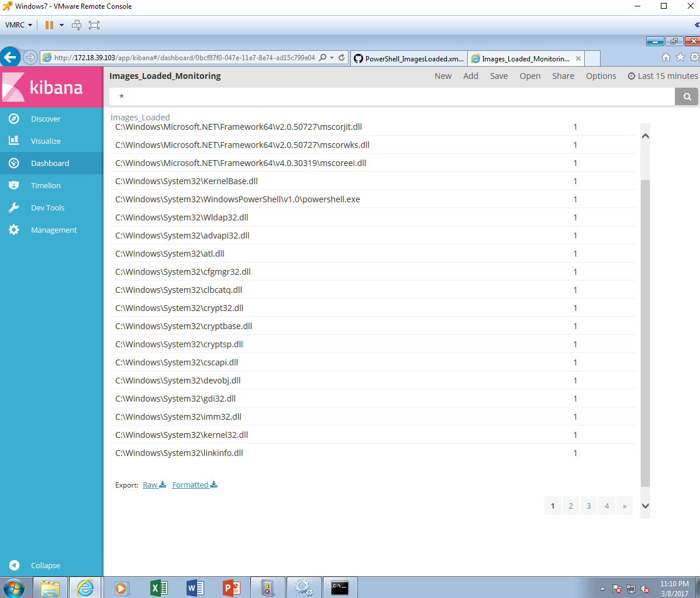Viewport: 700px width, 598px height.
Task: Click the Images_Loaded panel title
Action: (140, 117)
